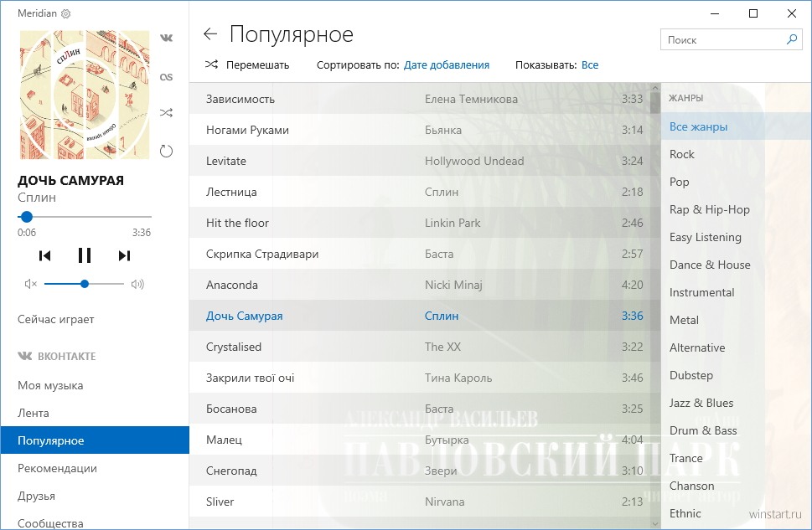Play track Босанова
Viewport: 812px width, 530px height.
(x=421, y=409)
